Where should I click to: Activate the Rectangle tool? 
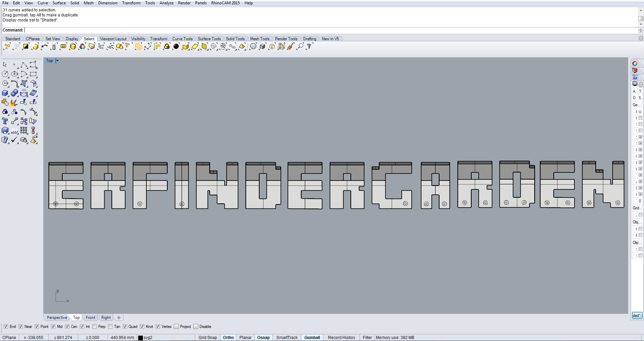pyautogui.click(x=33, y=74)
